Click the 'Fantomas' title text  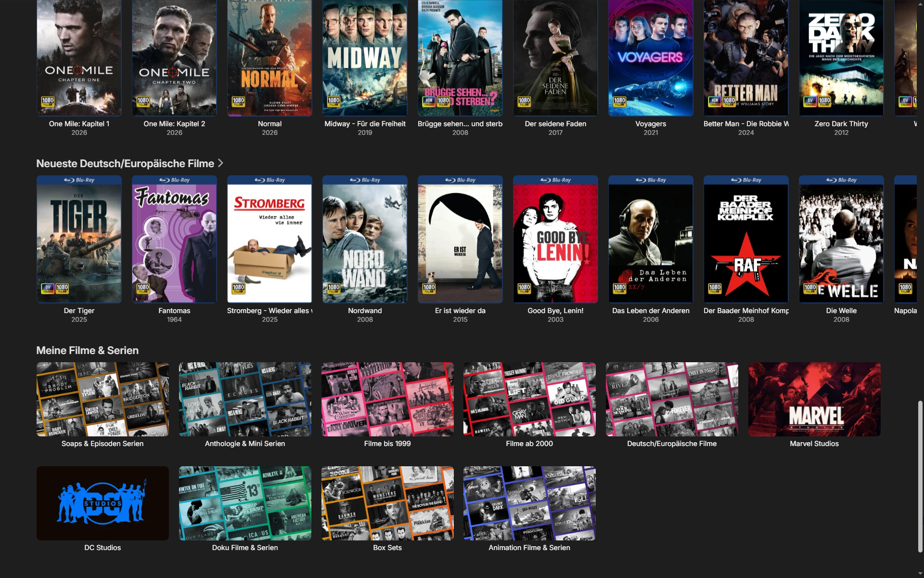174,311
